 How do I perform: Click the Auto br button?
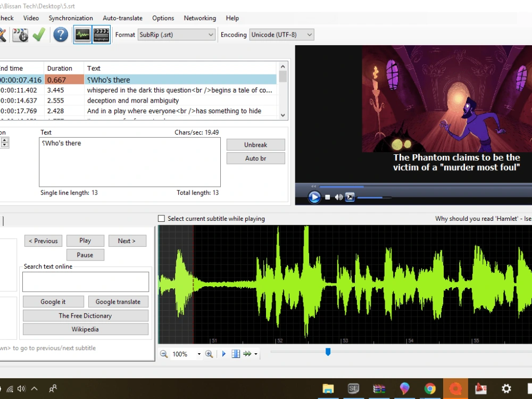255,158
